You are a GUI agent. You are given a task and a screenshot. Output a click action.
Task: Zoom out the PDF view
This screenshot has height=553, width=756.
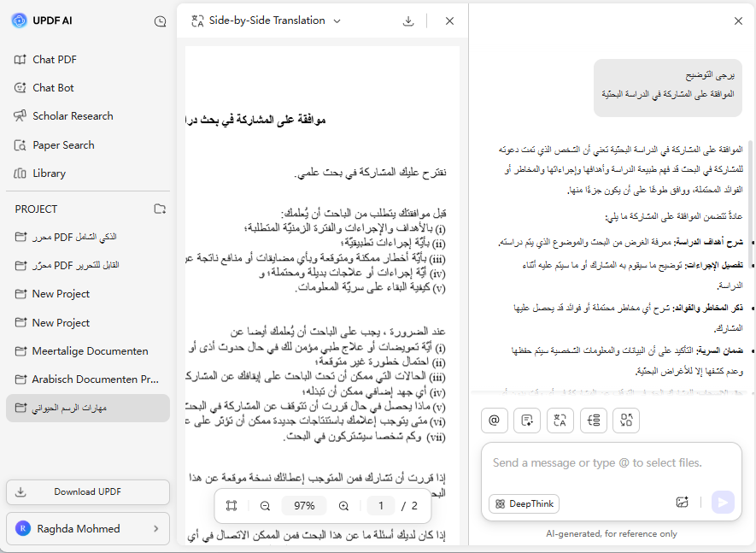point(265,506)
